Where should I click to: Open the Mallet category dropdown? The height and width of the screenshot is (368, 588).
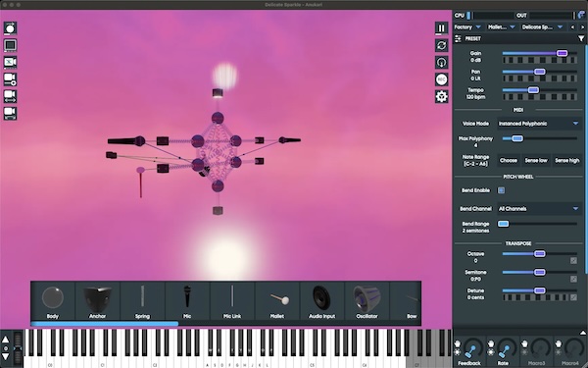click(501, 27)
